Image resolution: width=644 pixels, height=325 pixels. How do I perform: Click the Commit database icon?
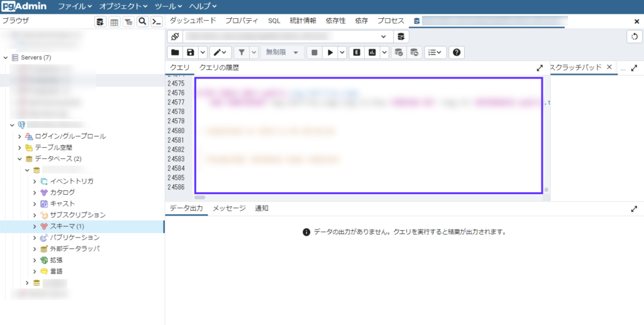pyautogui.click(x=399, y=53)
